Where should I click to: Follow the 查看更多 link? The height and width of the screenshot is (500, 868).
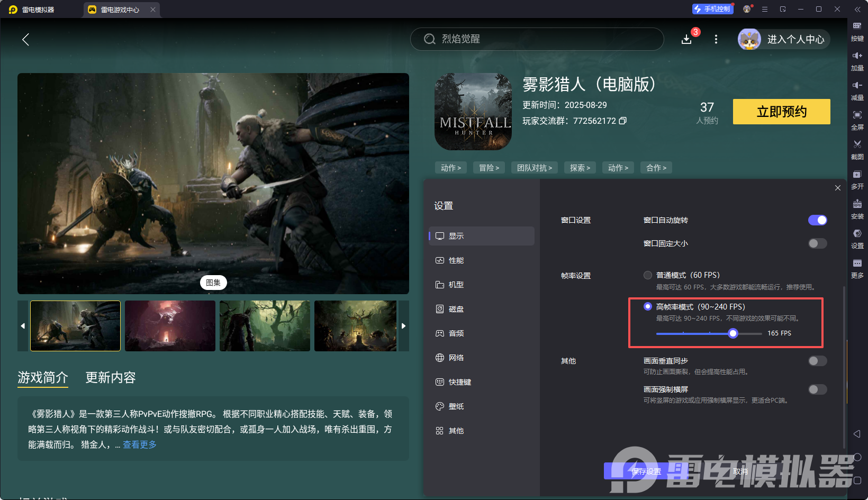[140, 444]
